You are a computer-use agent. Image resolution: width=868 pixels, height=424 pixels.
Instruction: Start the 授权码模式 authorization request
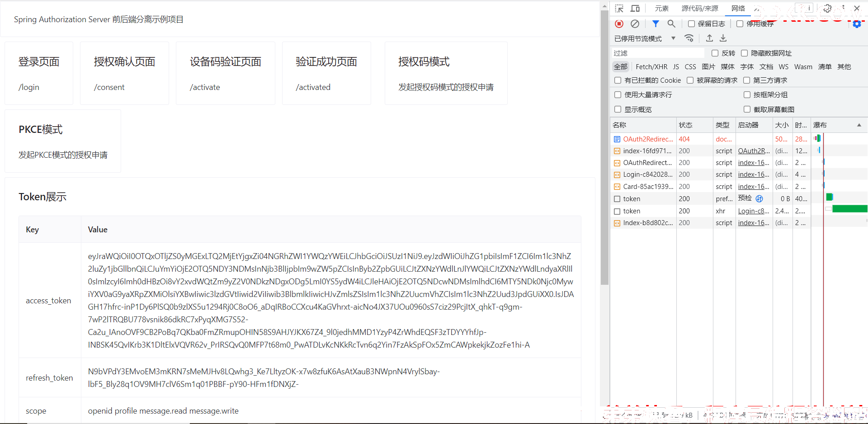[446, 73]
